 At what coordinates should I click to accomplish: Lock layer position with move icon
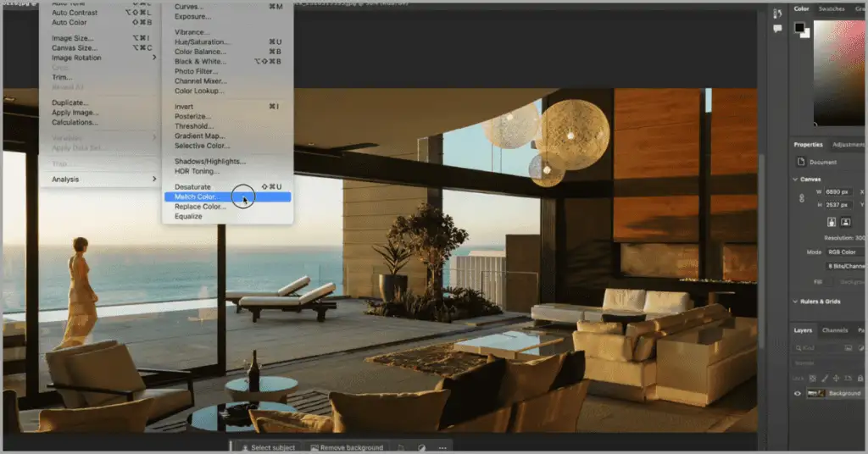tap(836, 379)
